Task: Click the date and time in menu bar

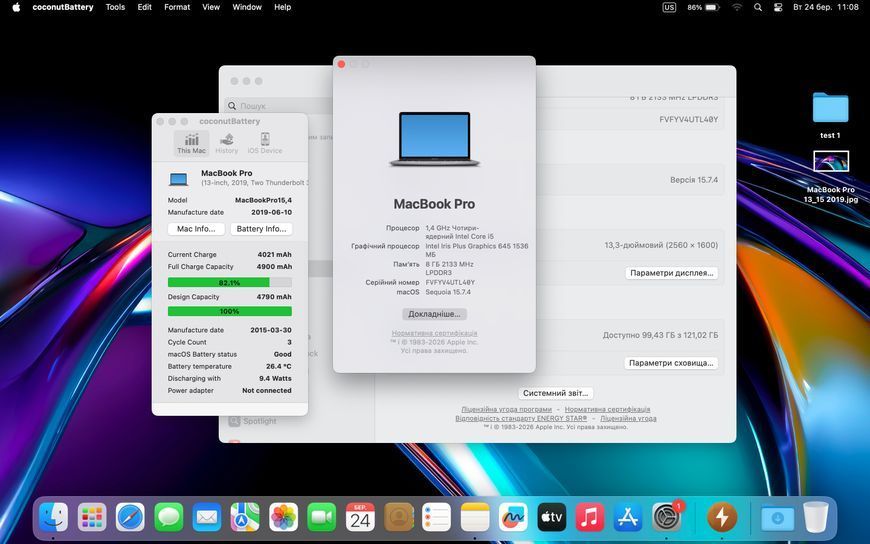Action: coord(826,7)
